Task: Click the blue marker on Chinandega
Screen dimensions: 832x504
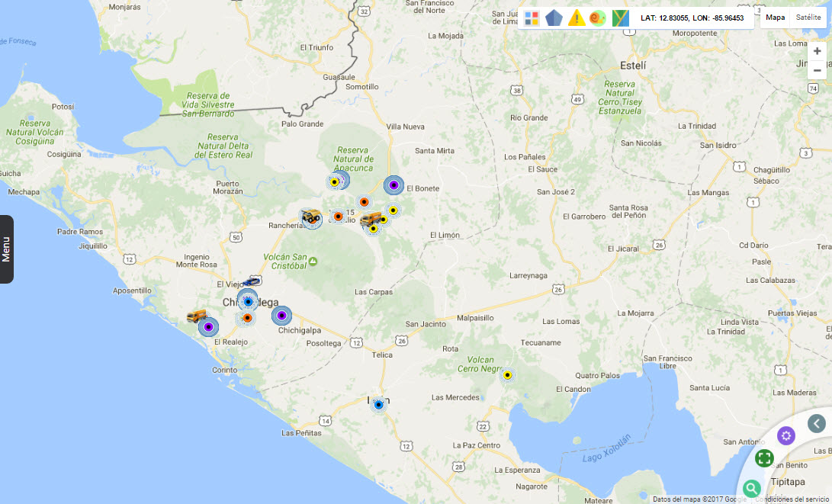Action: [x=248, y=302]
